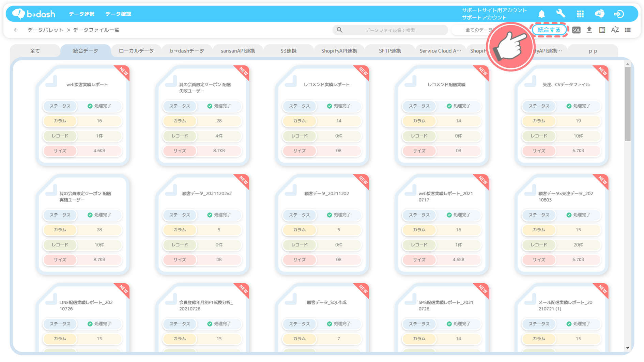Open メール配信実績レポート_20210721 (1) card title
644x362 pixels.
point(565,305)
